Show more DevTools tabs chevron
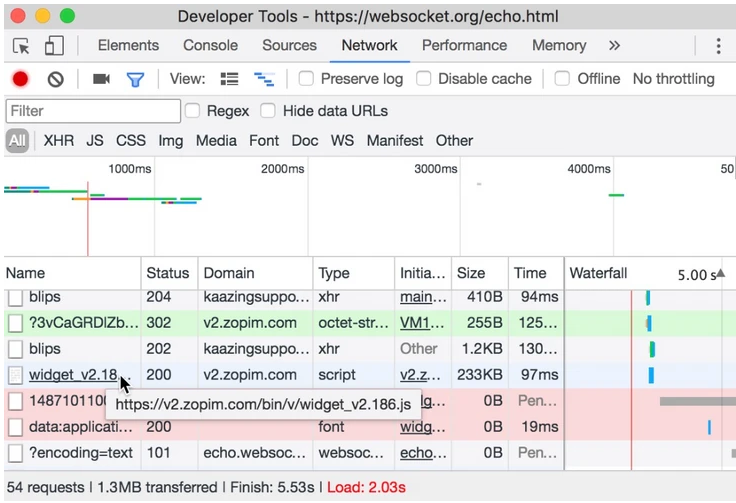The height and width of the screenshot is (503, 736). pyautogui.click(x=614, y=46)
